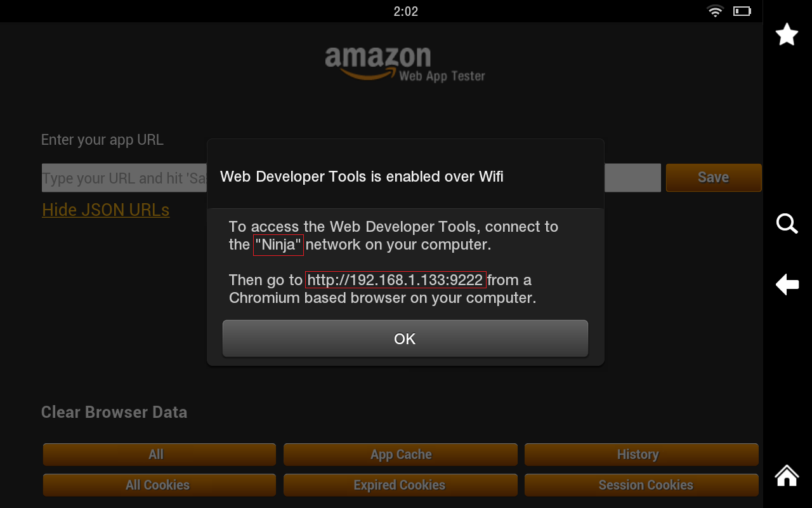812x508 pixels.
Task: Remove Expired Cookies
Action: 400,485
